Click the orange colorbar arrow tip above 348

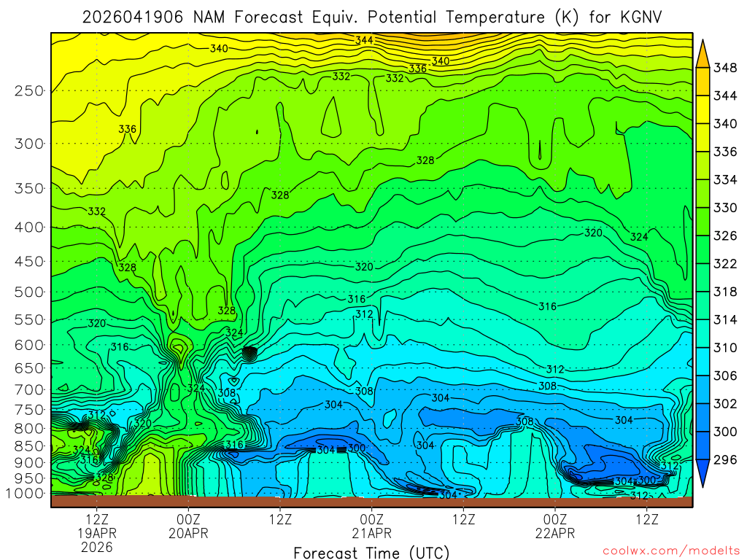(x=703, y=55)
